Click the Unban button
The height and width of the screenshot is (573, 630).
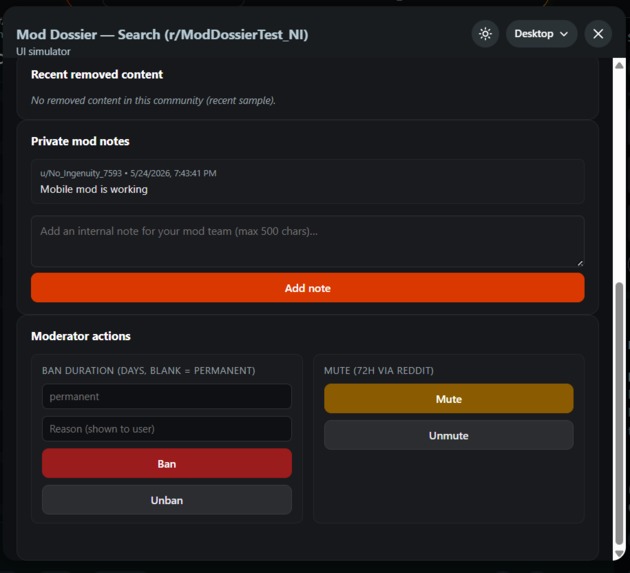167,500
